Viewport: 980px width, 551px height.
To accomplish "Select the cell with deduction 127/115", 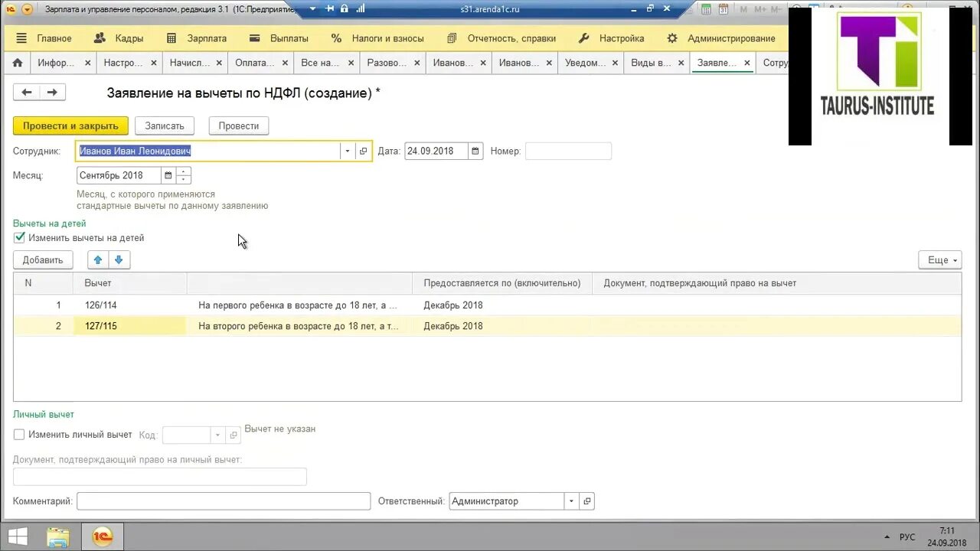I will point(130,326).
